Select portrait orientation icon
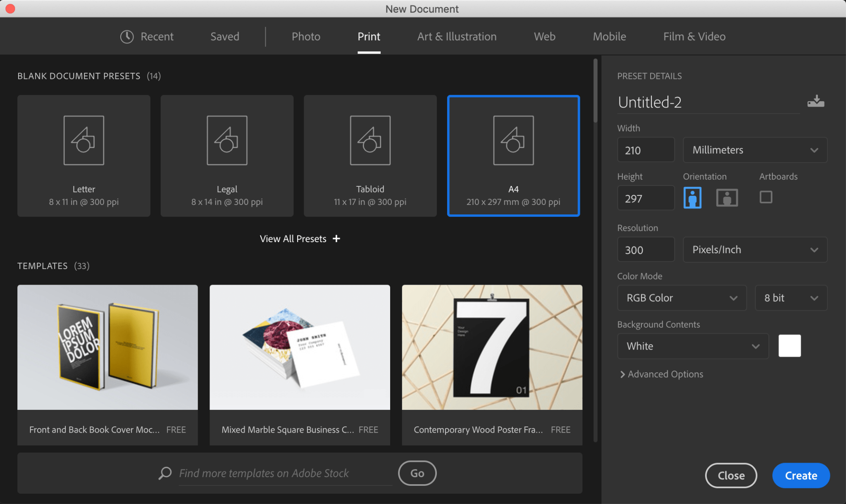846x504 pixels. pyautogui.click(x=692, y=197)
